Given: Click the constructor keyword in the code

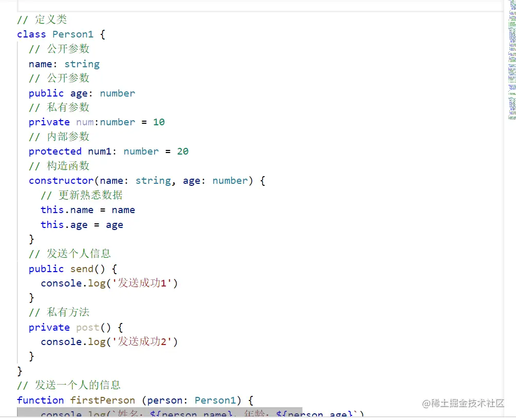Looking at the screenshot, I should pyautogui.click(x=61, y=180).
